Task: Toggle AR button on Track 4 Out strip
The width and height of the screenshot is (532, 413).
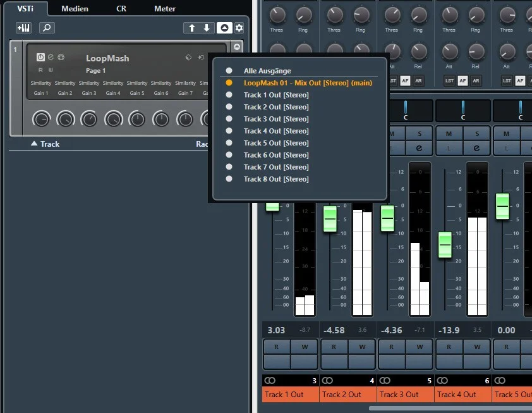Action: click(x=476, y=80)
